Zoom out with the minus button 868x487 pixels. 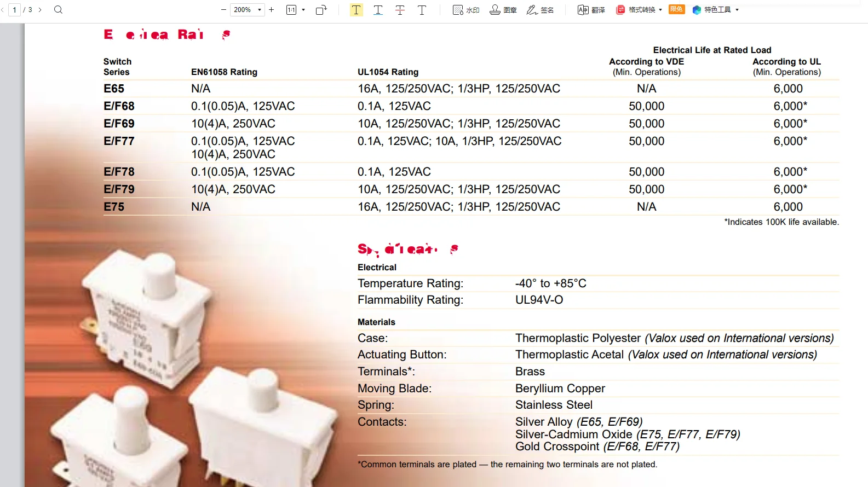[x=223, y=10]
